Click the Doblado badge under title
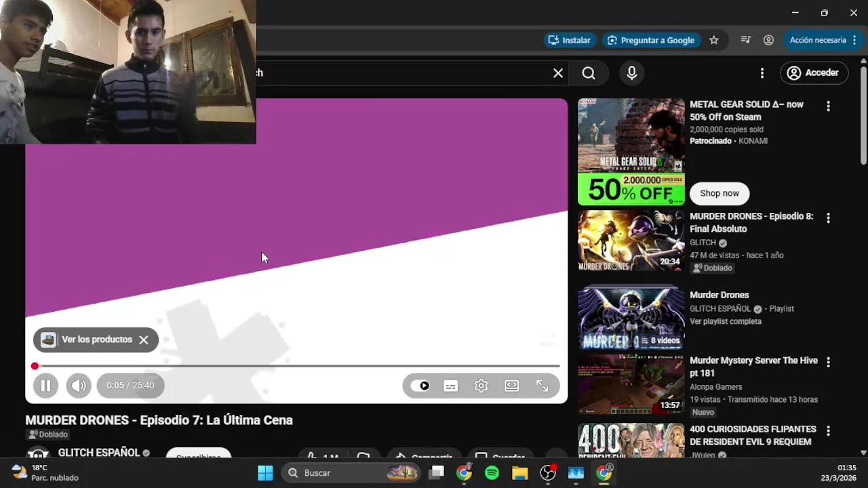The image size is (868, 488). (47, 434)
